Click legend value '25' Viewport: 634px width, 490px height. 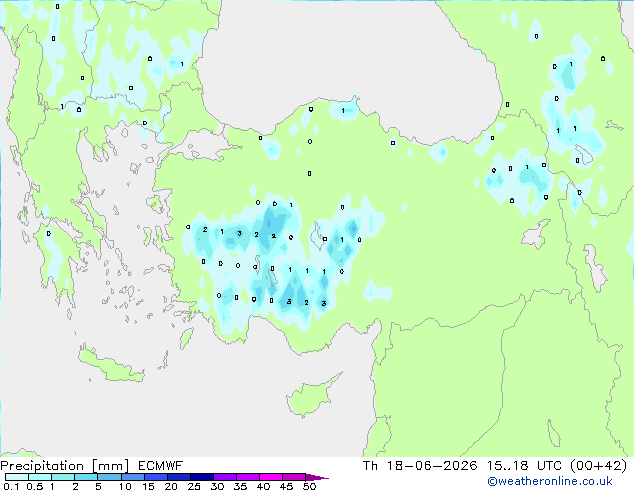pyautogui.click(x=194, y=486)
